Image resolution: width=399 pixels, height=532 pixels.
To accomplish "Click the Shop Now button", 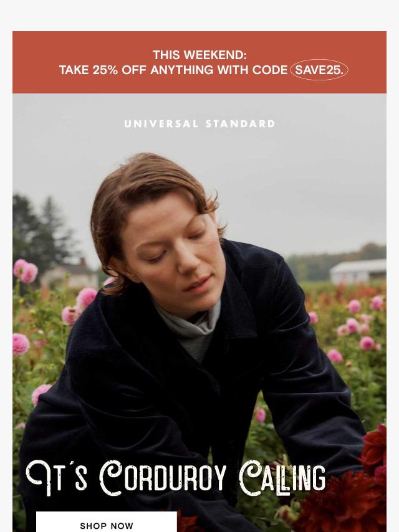I will coord(106,522).
